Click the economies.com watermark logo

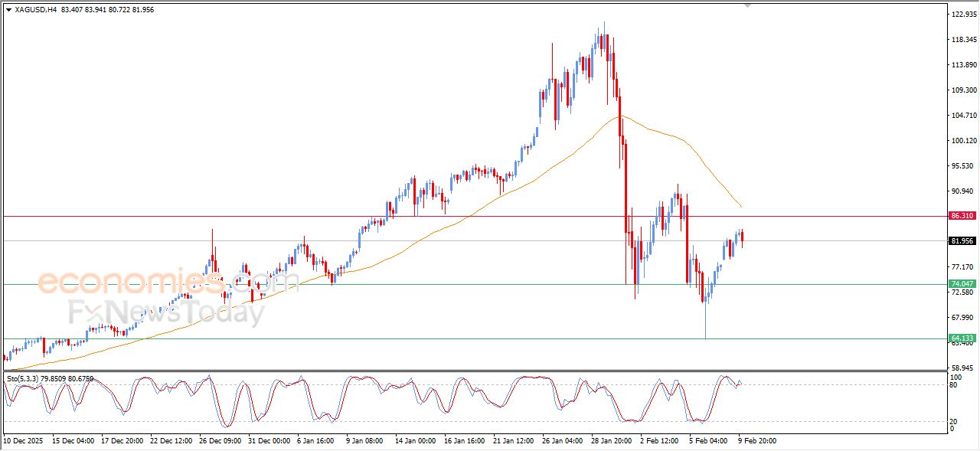point(168,282)
